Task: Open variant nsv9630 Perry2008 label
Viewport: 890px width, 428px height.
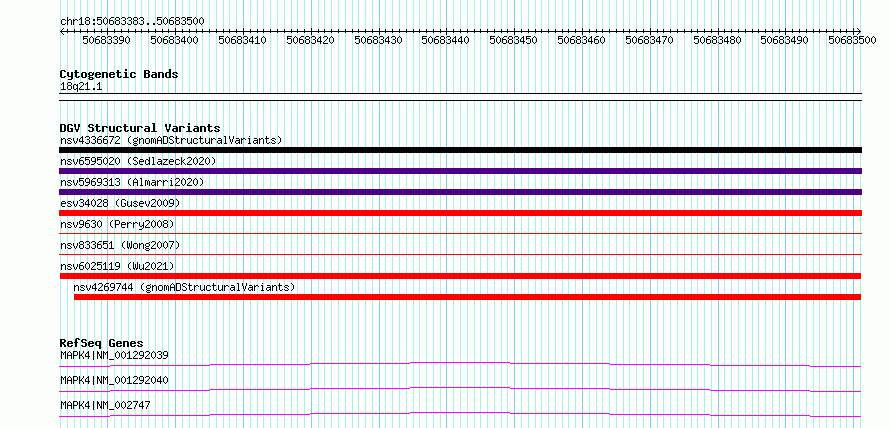Action: (x=117, y=224)
